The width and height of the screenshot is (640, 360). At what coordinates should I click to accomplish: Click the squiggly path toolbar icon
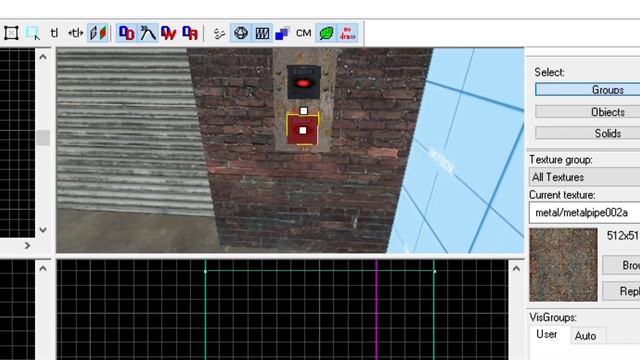coord(220,33)
